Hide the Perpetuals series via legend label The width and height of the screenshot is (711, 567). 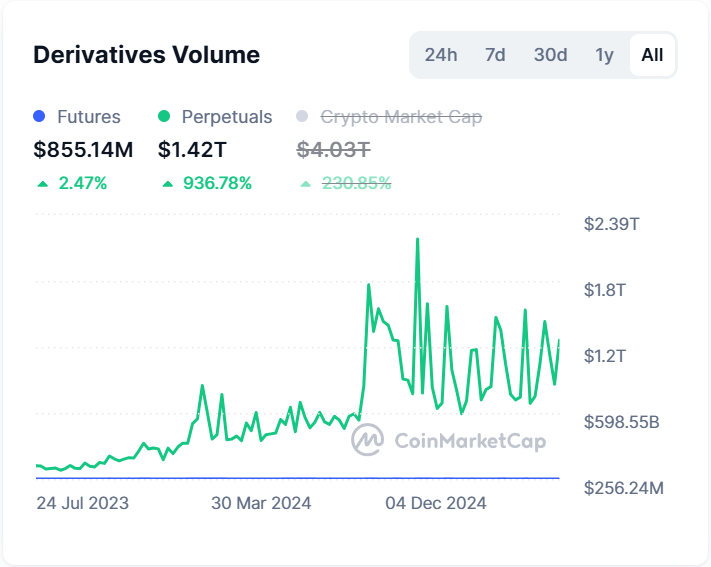coord(227,117)
